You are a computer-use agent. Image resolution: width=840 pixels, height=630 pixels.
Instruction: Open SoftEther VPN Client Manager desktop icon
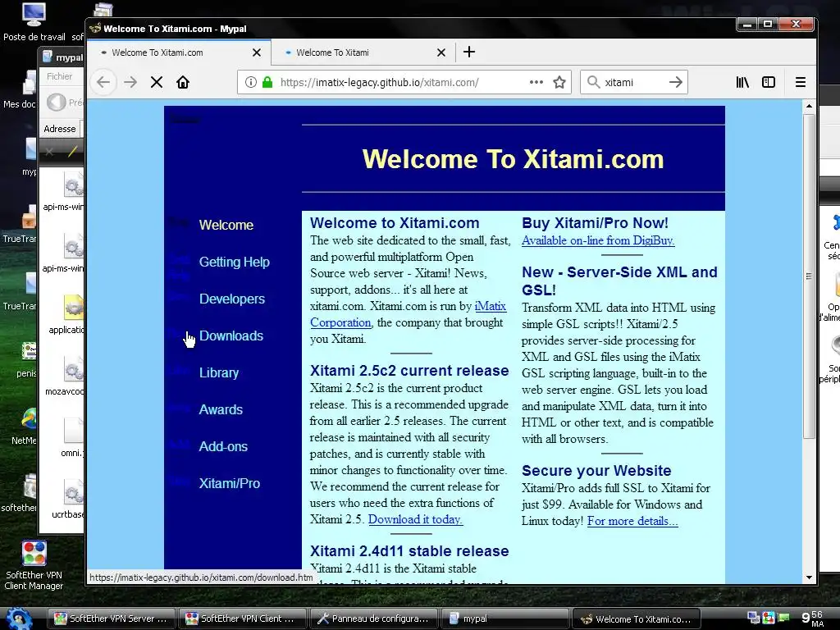tap(34, 565)
